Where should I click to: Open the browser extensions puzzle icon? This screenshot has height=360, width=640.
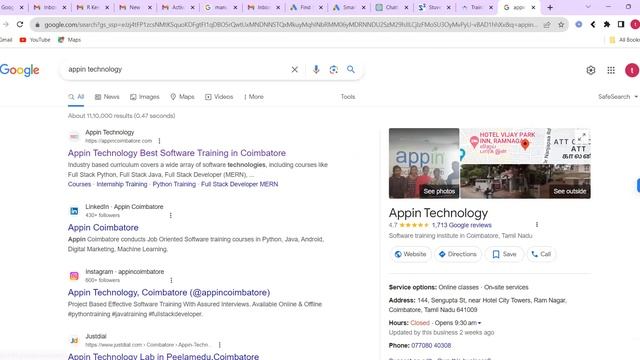click(x=607, y=24)
